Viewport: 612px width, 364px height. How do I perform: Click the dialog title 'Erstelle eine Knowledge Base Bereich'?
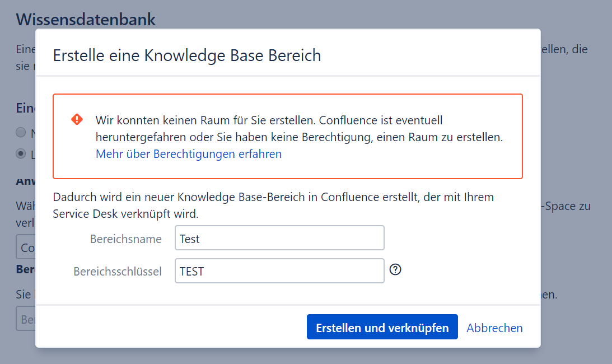pos(187,55)
